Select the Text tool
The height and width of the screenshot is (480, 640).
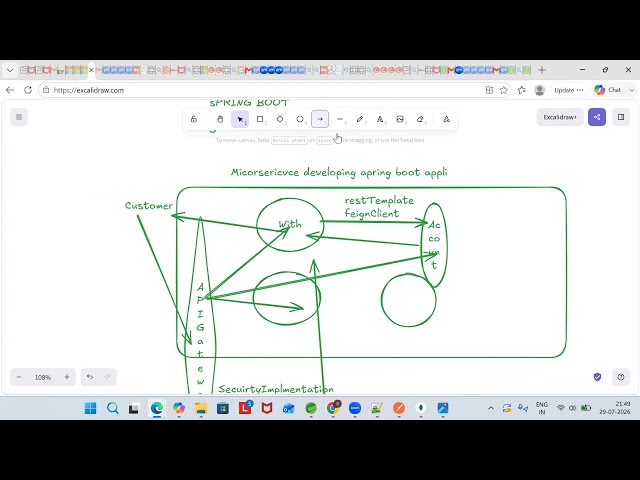[380, 119]
